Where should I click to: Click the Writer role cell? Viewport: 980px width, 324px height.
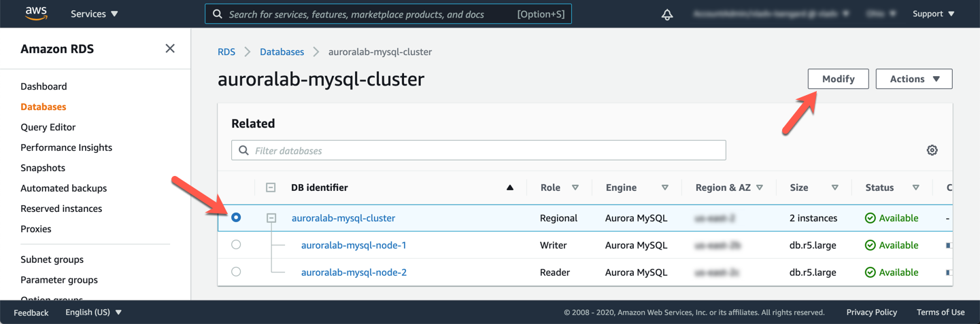click(554, 245)
